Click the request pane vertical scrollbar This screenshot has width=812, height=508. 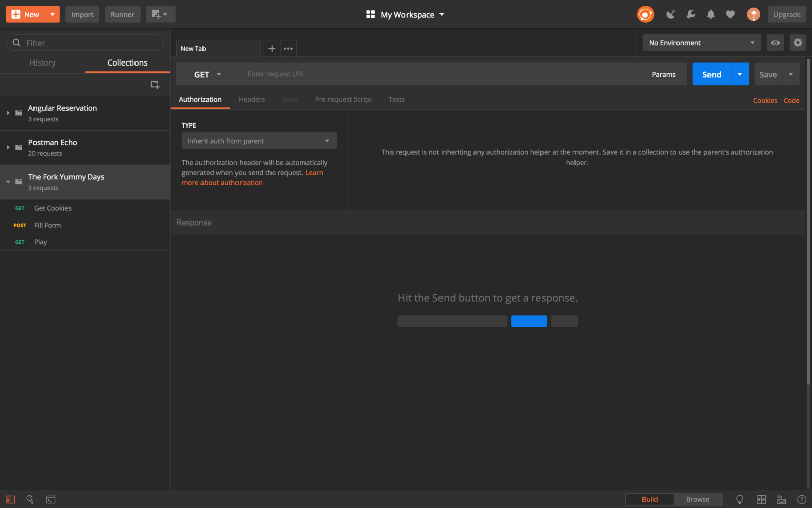coord(808,221)
